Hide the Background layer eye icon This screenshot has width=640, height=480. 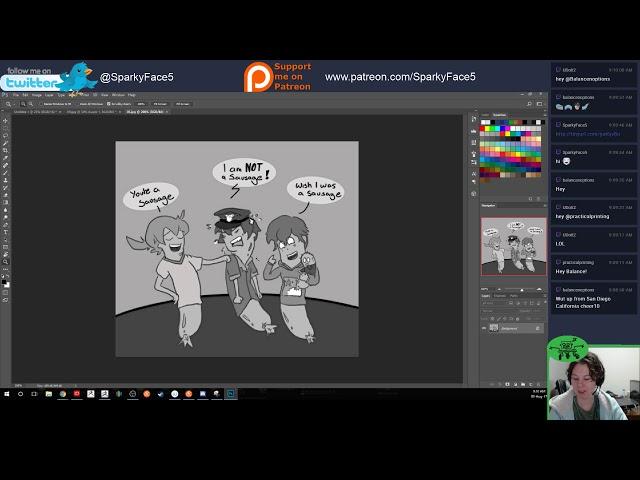tap(484, 328)
